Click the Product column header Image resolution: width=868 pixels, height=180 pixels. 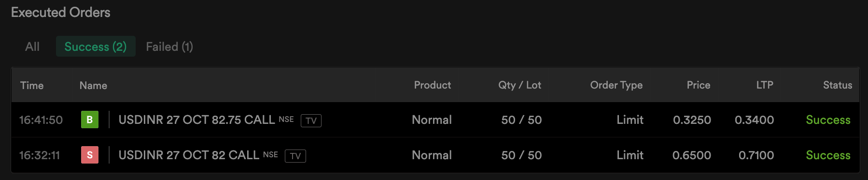click(x=433, y=85)
